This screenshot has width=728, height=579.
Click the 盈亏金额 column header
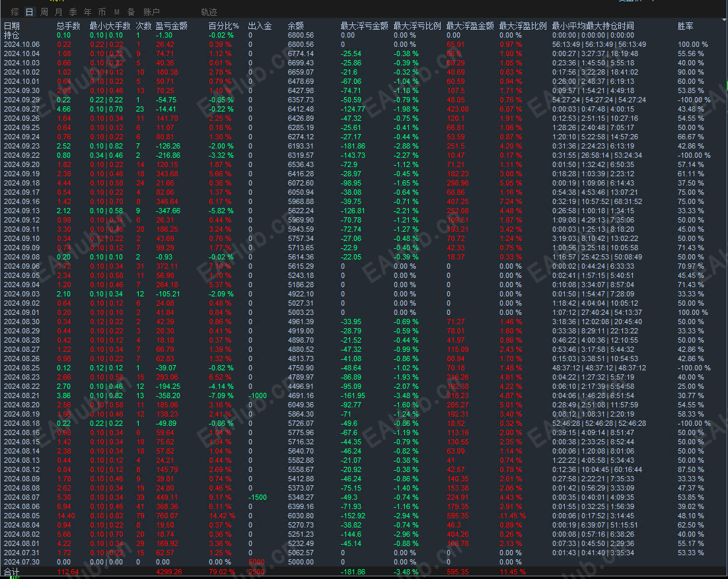click(x=171, y=26)
